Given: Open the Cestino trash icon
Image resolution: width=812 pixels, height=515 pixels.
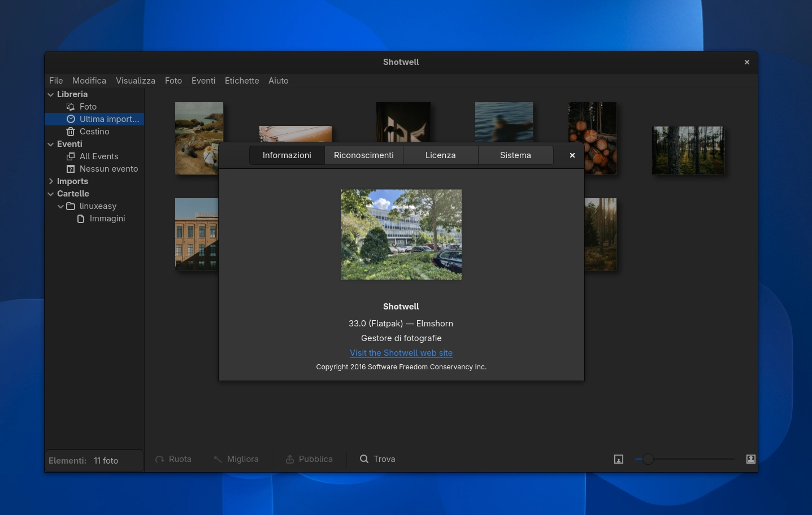Looking at the screenshot, I should pyautogui.click(x=71, y=132).
